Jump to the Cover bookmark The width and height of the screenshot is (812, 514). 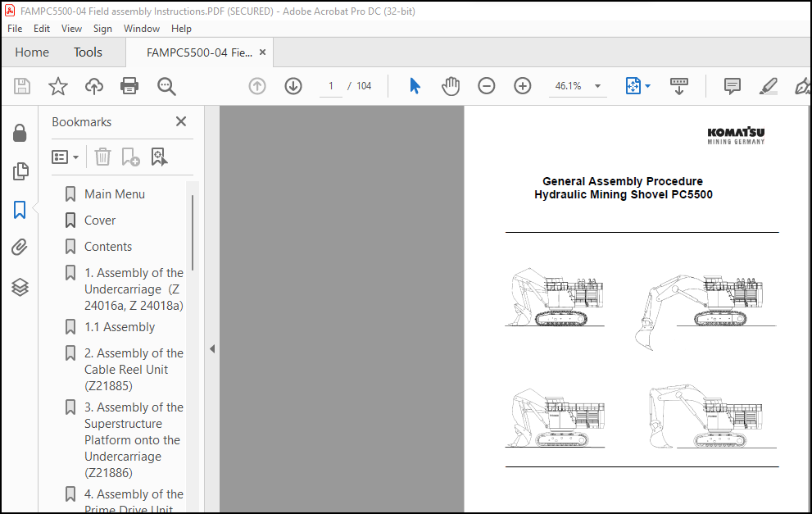(100, 221)
